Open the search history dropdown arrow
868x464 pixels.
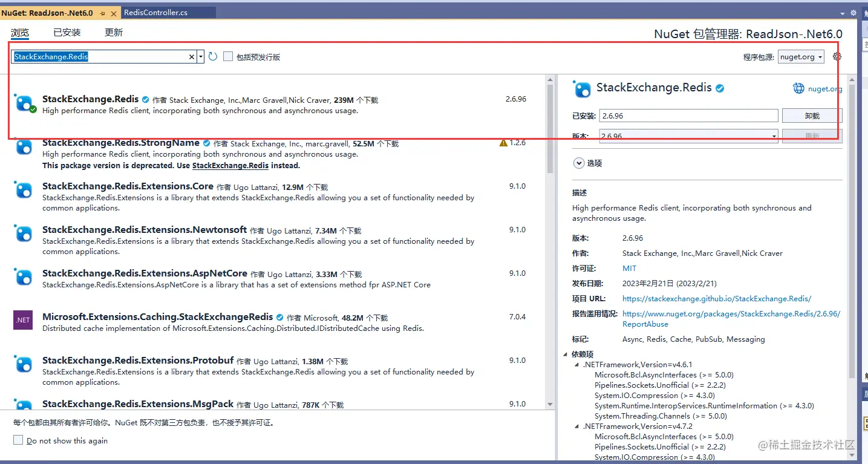pyautogui.click(x=201, y=57)
